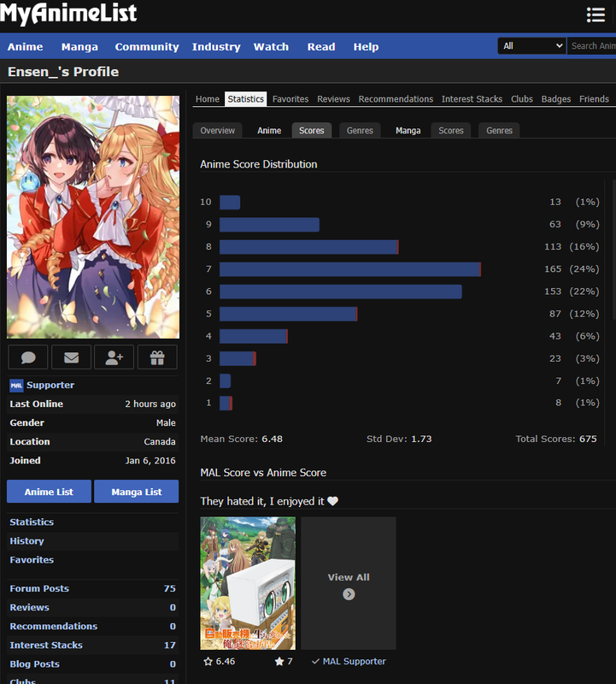Image resolution: width=616 pixels, height=684 pixels.
Task: Click the page vertical scrollbar
Action: [613, 249]
